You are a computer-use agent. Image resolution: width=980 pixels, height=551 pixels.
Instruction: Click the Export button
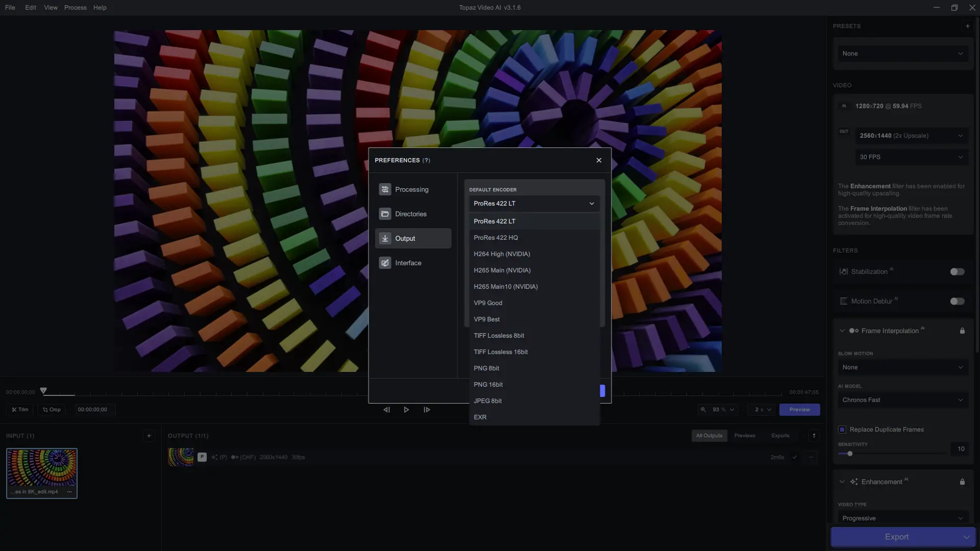click(896, 537)
